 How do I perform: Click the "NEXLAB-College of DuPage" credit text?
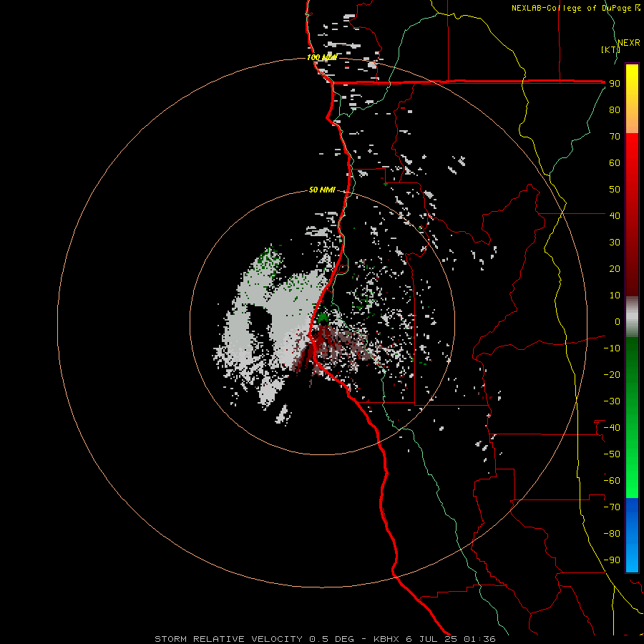tap(571, 8)
